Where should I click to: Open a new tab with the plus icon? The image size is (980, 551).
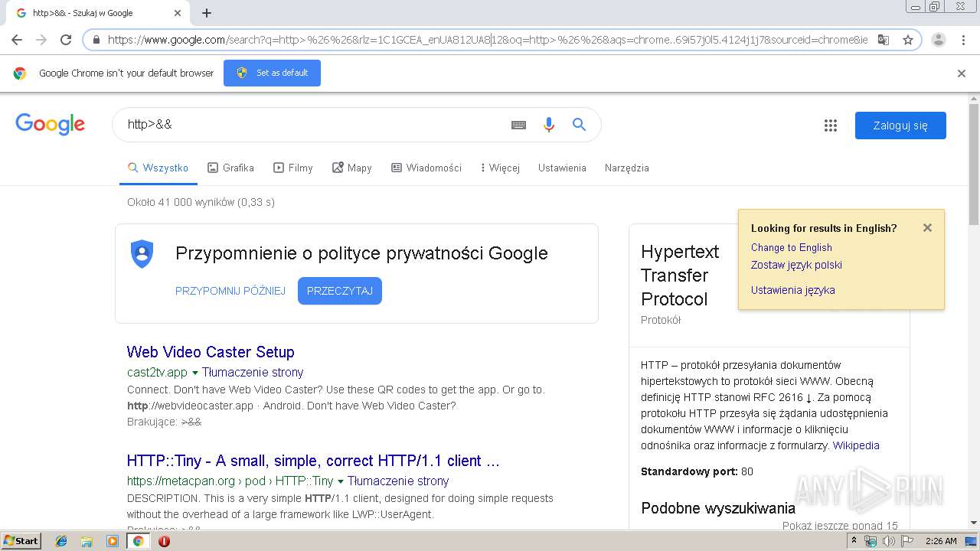(207, 13)
